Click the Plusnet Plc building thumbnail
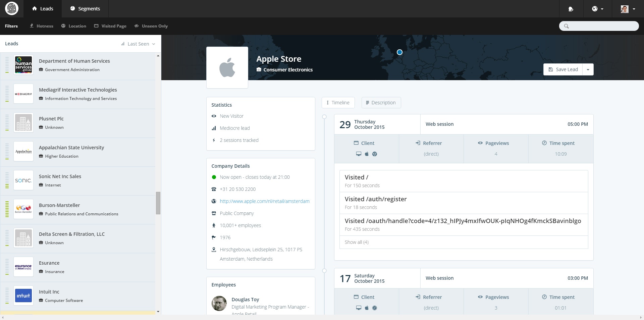The image size is (644, 320). (x=23, y=122)
